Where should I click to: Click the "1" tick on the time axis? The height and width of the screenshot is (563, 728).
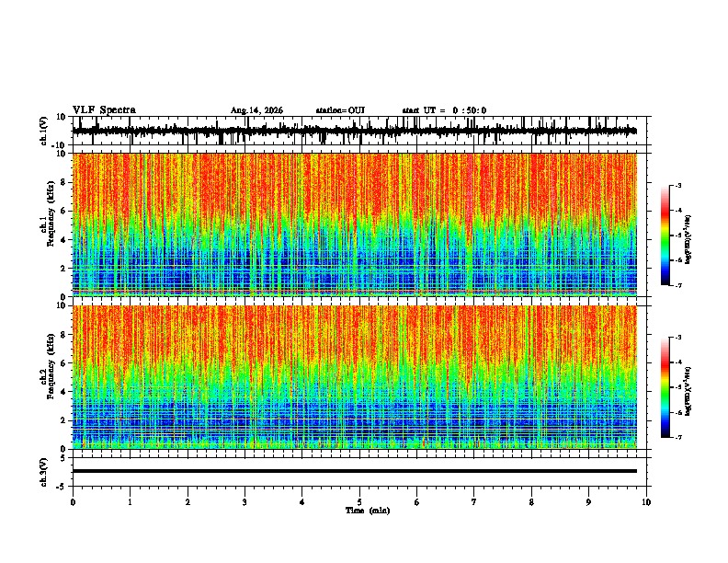130,502
